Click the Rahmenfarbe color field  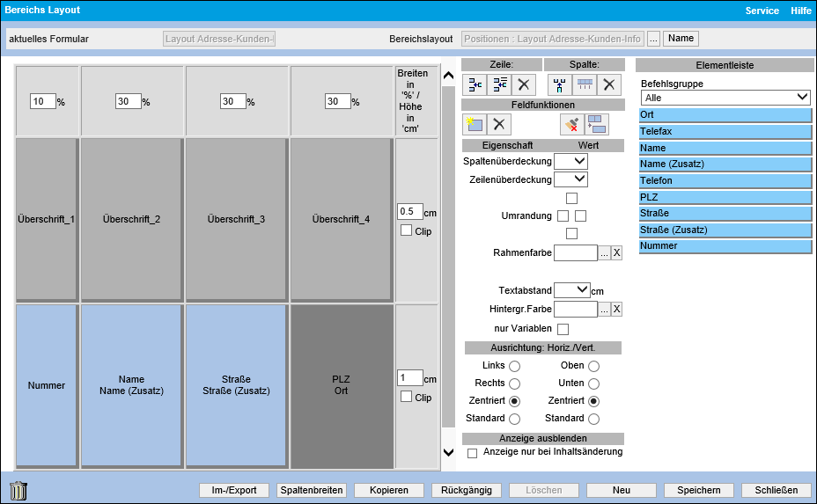(576, 252)
